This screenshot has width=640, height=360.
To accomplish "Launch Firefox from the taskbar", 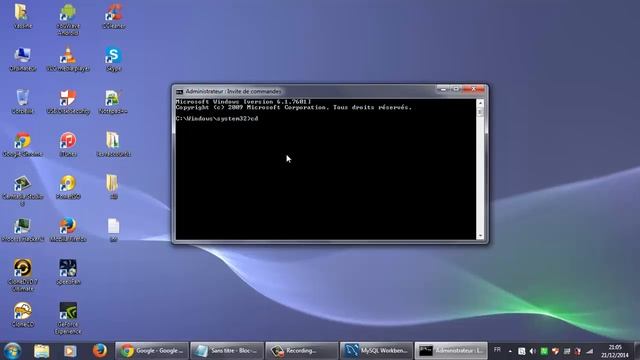I will (99, 351).
